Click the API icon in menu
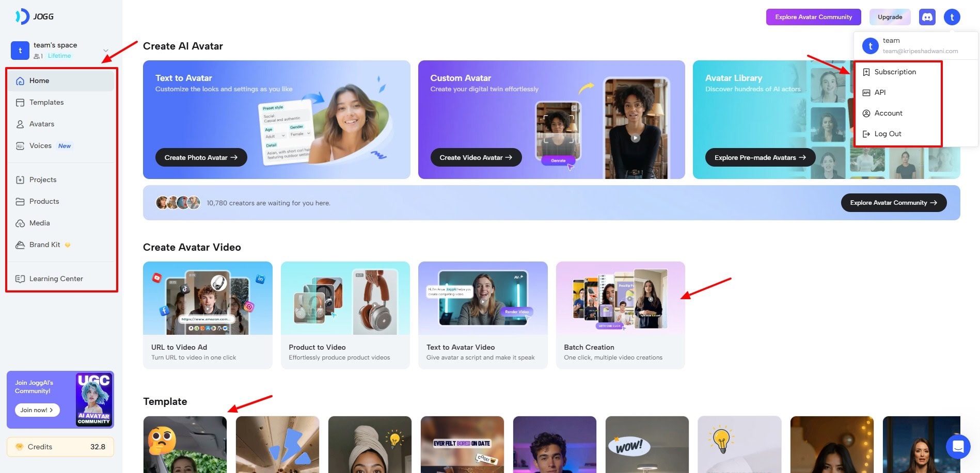The image size is (980, 473). [866, 93]
